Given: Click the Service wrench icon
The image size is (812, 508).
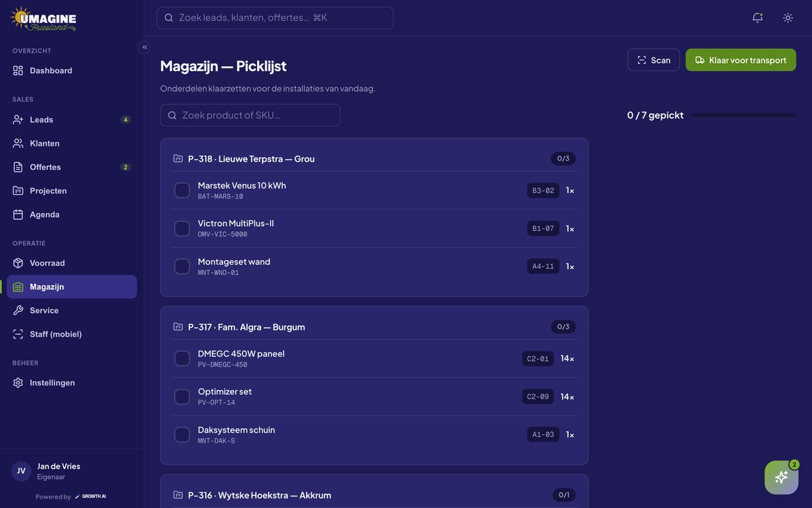Looking at the screenshot, I should coord(18,310).
